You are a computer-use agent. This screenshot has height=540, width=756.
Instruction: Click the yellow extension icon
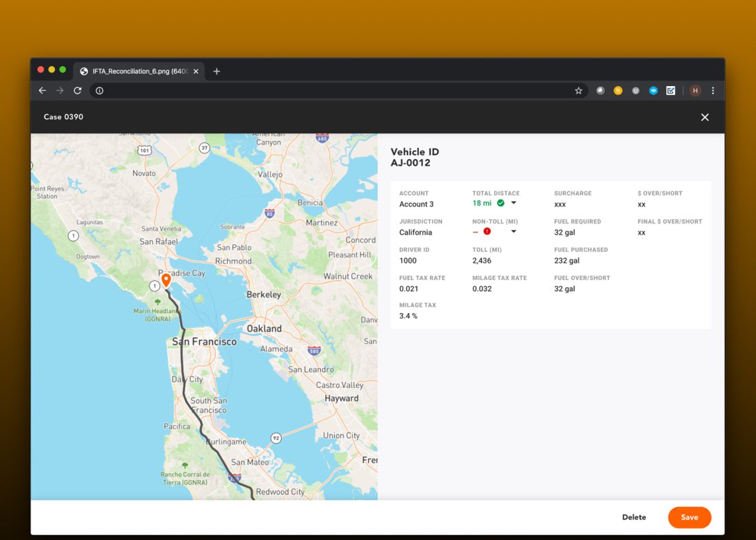point(618,91)
